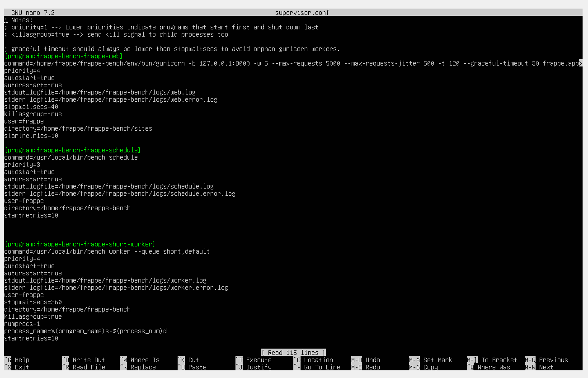
Task: Click stopwaitsecs=40 line
Action: [x=31, y=107]
